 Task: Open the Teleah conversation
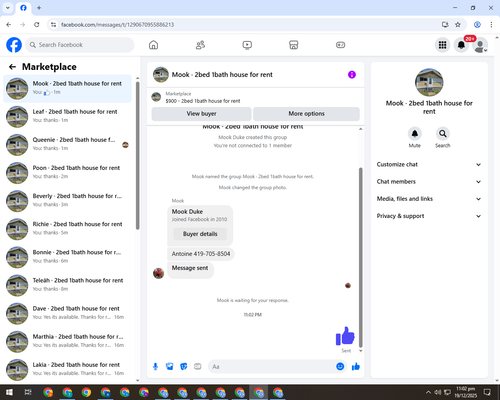coord(67,285)
